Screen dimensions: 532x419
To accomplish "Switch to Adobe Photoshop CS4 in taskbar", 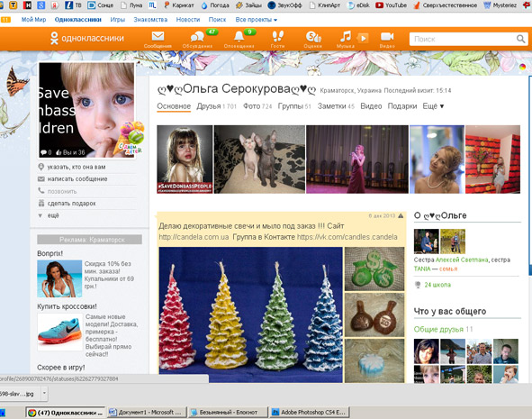I will pyautogui.click(x=309, y=412).
